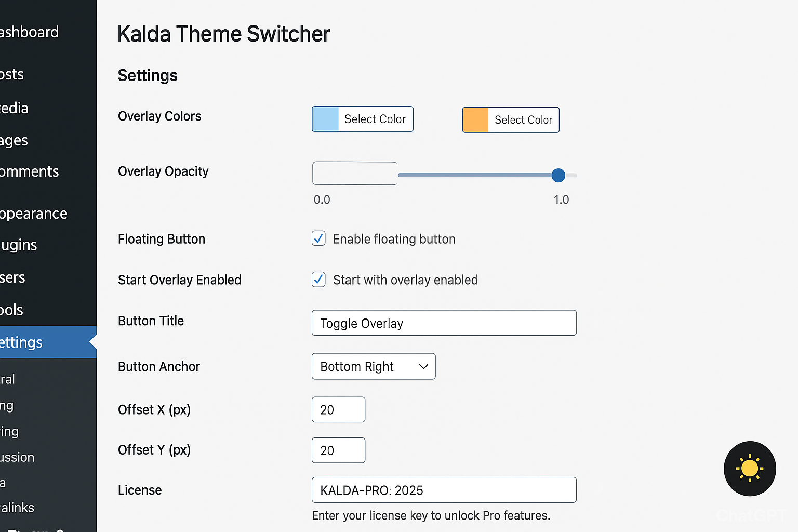The width and height of the screenshot is (798, 532).
Task: Click the orange overlay color swatch
Action: click(475, 119)
